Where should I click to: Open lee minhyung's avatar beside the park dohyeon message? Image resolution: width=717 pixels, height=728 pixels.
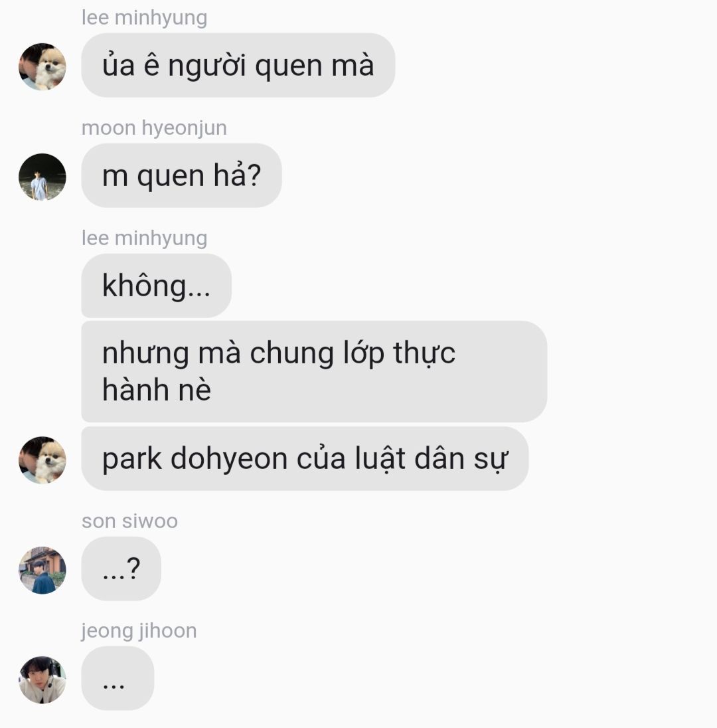pos(42,460)
